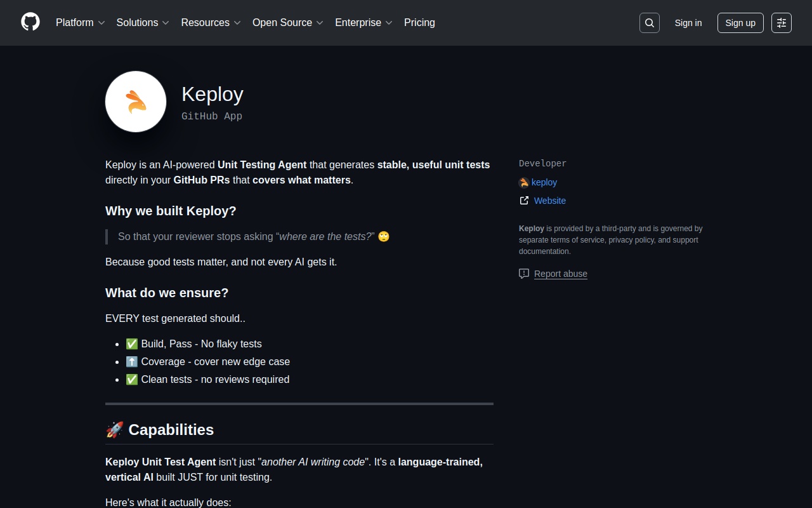Open the GitHub home logo
This screenshot has width=812, height=508.
(30, 22)
